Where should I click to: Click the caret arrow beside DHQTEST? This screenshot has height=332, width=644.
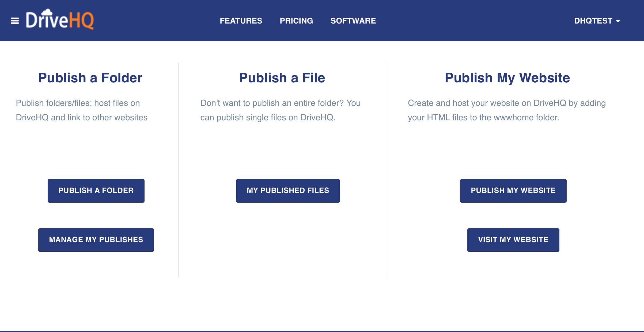[618, 21]
